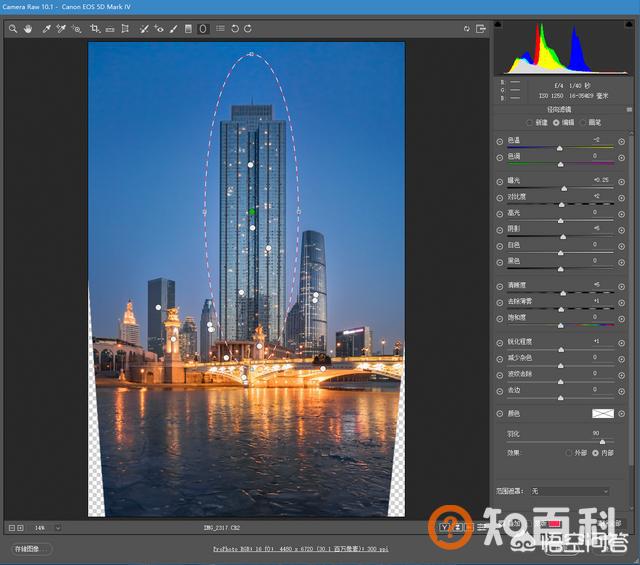Toggle highlight clipping warning on histogram
The image size is (640, 565).
(629, 24)
